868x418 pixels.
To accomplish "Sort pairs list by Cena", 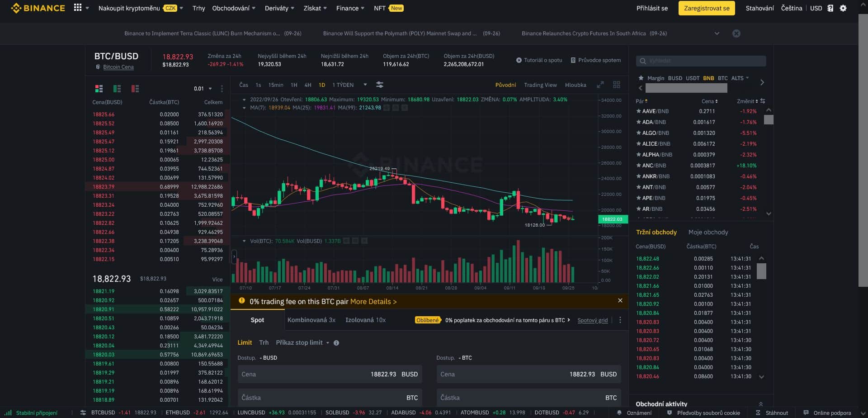I will point(709,101).
